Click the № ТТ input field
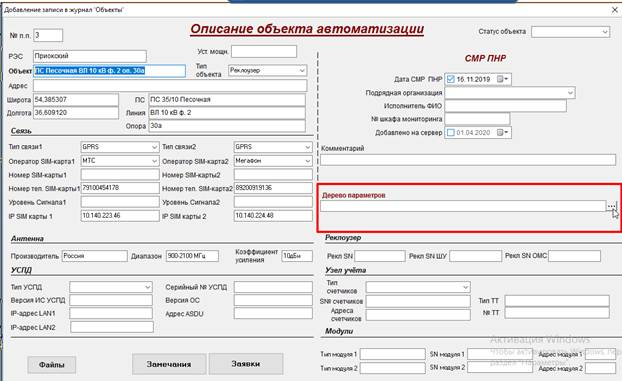The image size is (622, 381). tap(557, 313)
